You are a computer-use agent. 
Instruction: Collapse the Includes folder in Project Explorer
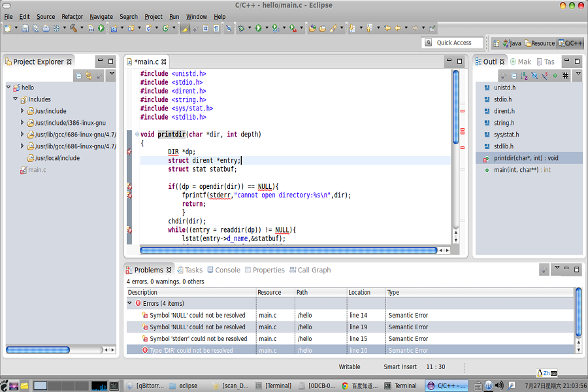coord(14,99)
